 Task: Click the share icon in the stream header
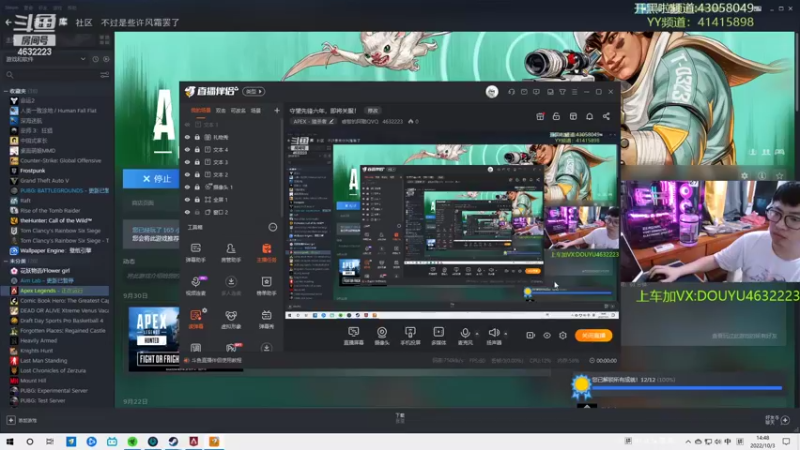point(606,116)
